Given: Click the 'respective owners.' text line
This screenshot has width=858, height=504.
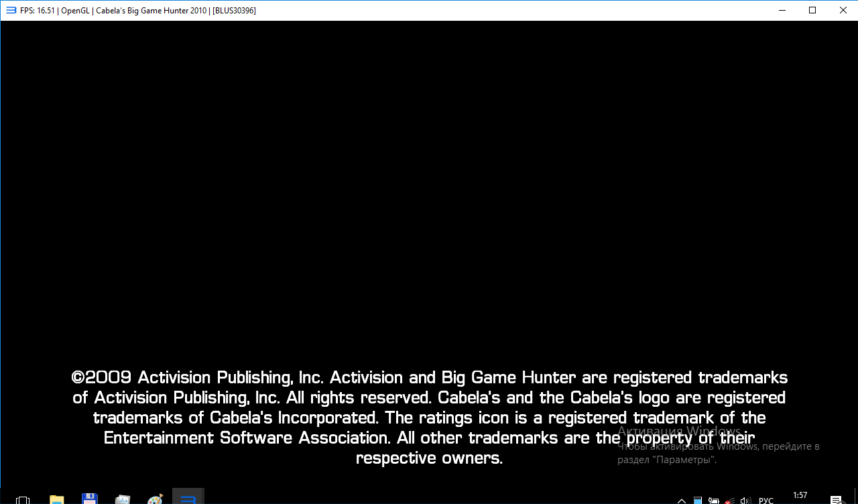Looking at the screenshot, I should click(x=429, y=458).
